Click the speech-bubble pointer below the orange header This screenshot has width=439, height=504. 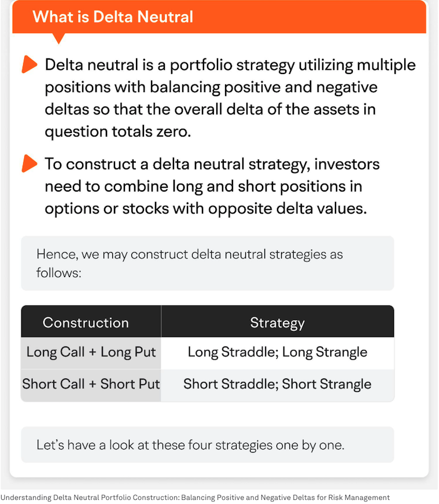click(58, 38)
